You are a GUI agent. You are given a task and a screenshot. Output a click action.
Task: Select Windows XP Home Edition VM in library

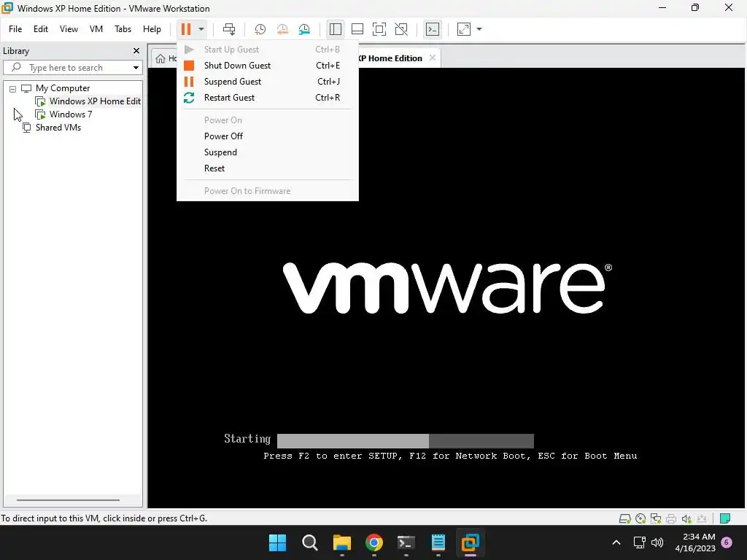[95, 101]
